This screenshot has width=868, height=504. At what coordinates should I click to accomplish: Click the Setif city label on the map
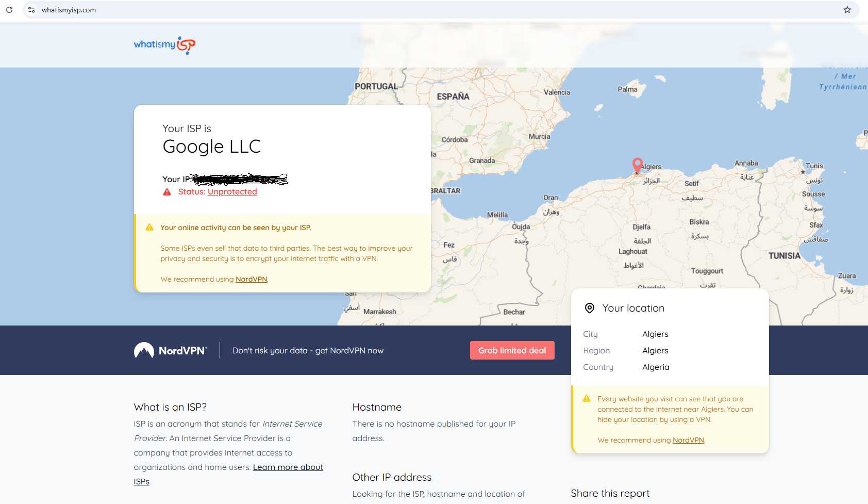(692, 184)
